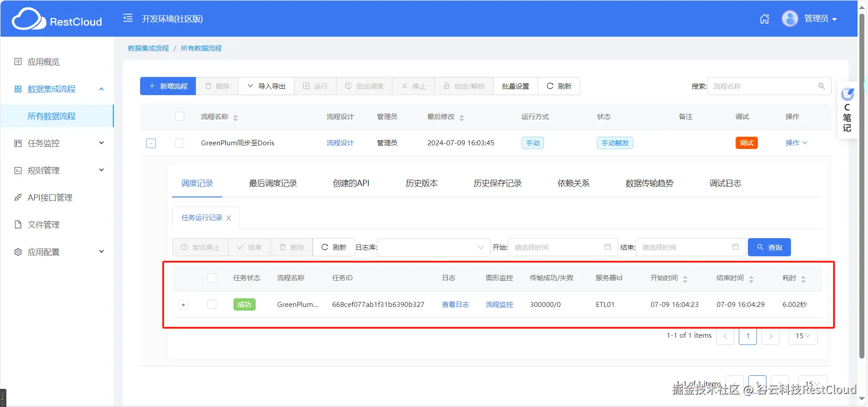Click the task records 刷新 button
The image size is (868, 407).
pos(334,247)
